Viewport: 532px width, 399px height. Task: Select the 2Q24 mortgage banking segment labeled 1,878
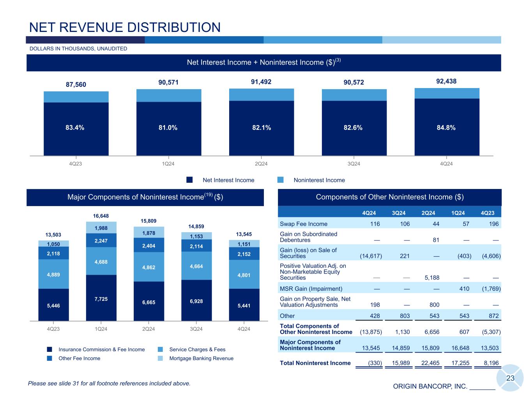click(148, 233)
